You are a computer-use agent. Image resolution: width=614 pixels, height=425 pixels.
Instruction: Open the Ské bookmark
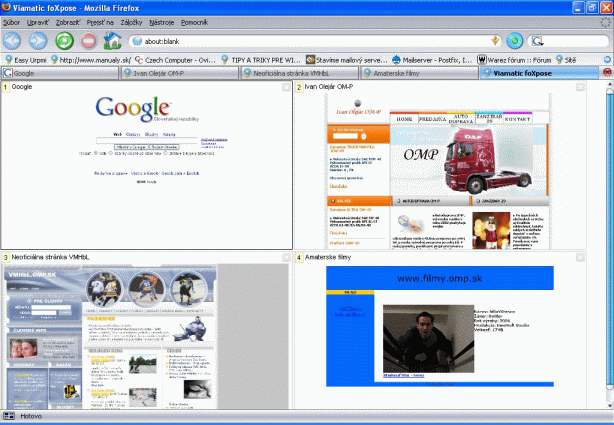pyautogui.click(x=566, y=60)
